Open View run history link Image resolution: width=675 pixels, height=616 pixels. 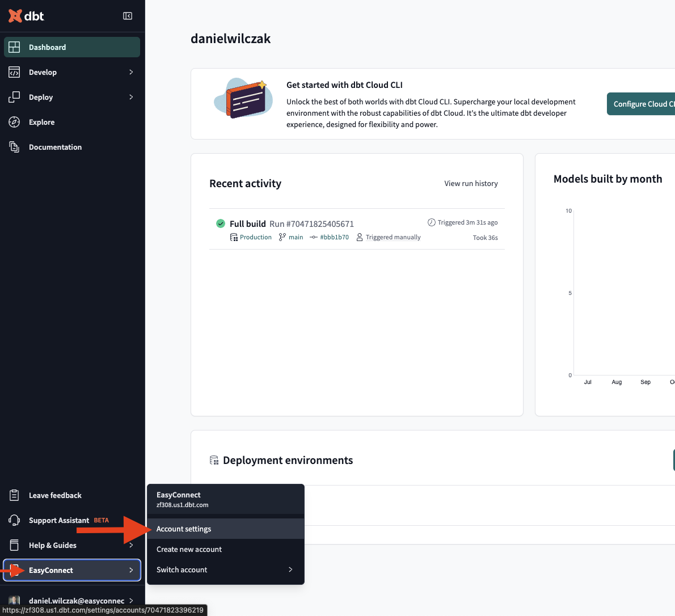(x=471, y=183)
